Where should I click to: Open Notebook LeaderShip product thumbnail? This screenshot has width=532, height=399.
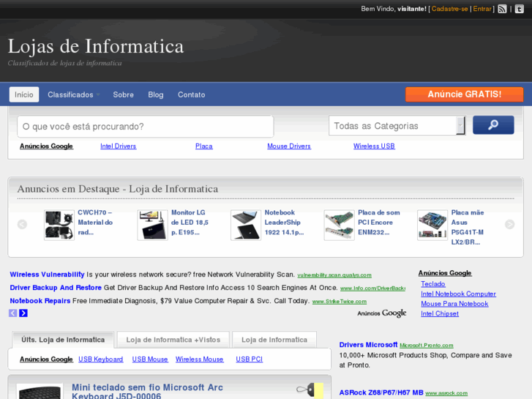tap(246, 225)
